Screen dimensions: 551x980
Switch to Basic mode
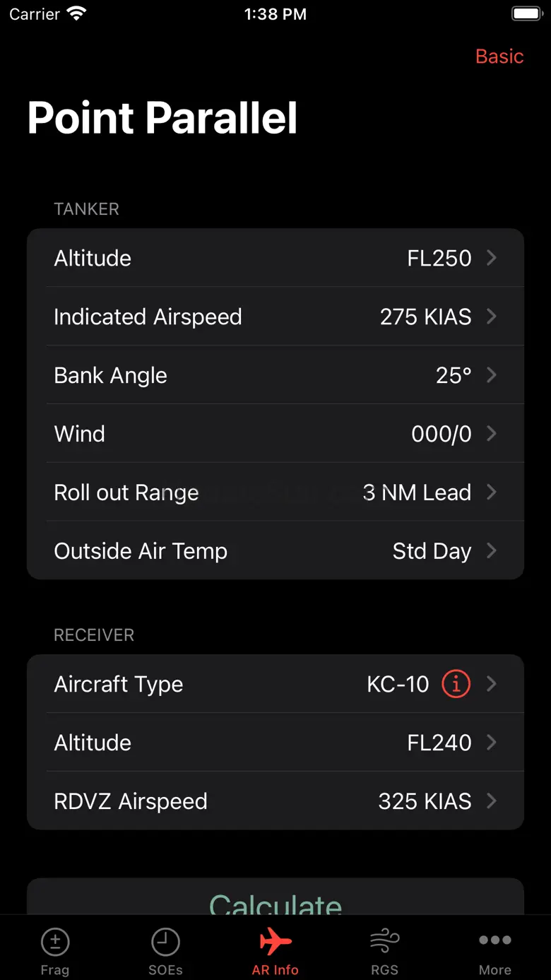coord(499,57)
